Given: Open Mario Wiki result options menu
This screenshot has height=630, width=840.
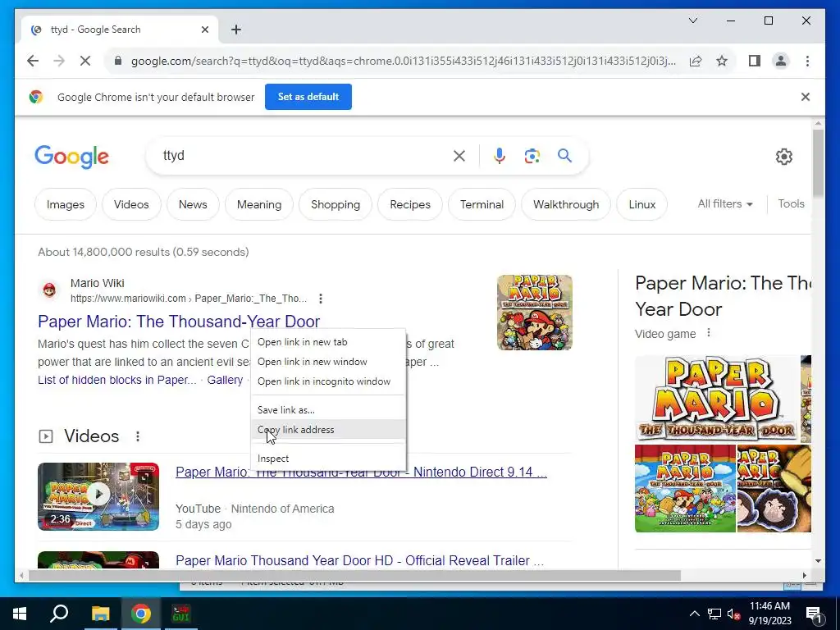Looking at the screenshot, I should pos(321,299).
